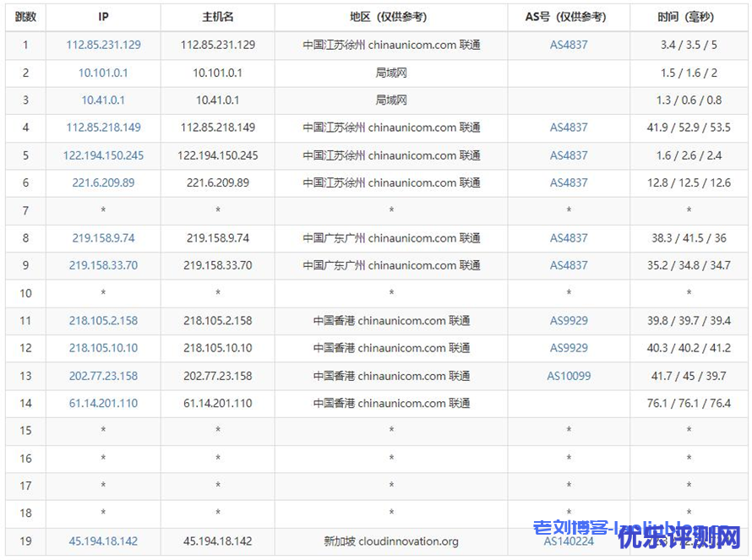Click the AS4837 link in hop 1 row
This screenshot has width=752, height=560.
click(x=569, y=46)
